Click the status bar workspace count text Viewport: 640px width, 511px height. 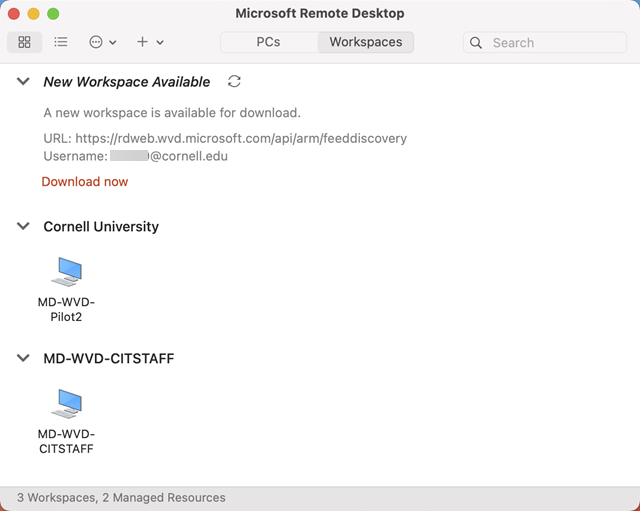click(121, 497)
